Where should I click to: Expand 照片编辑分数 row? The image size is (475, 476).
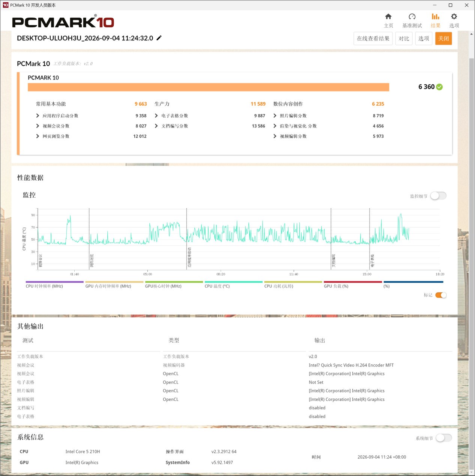[x=275, y=116]
